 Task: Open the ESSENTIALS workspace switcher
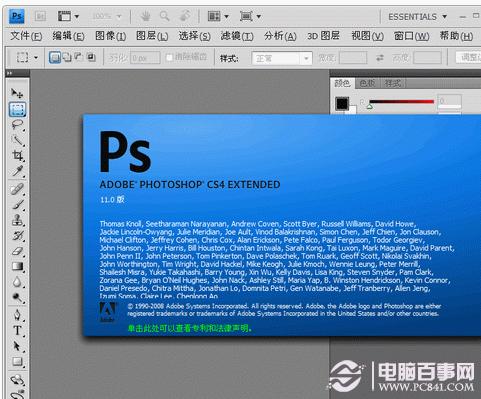[x=417, y=17]
